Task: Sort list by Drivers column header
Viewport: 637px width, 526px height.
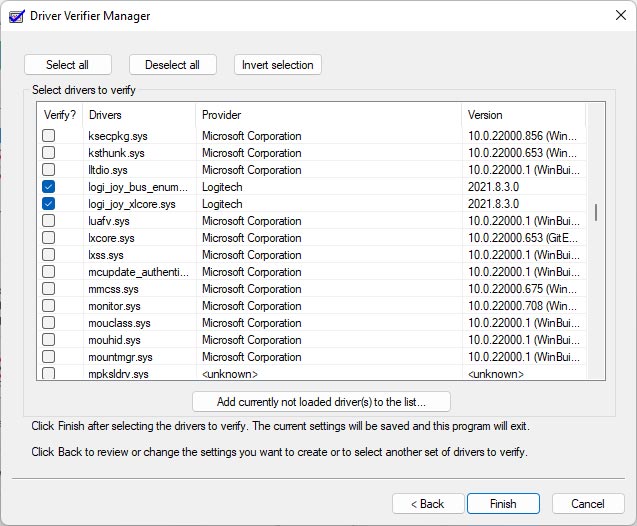Action: coord(139,115)
